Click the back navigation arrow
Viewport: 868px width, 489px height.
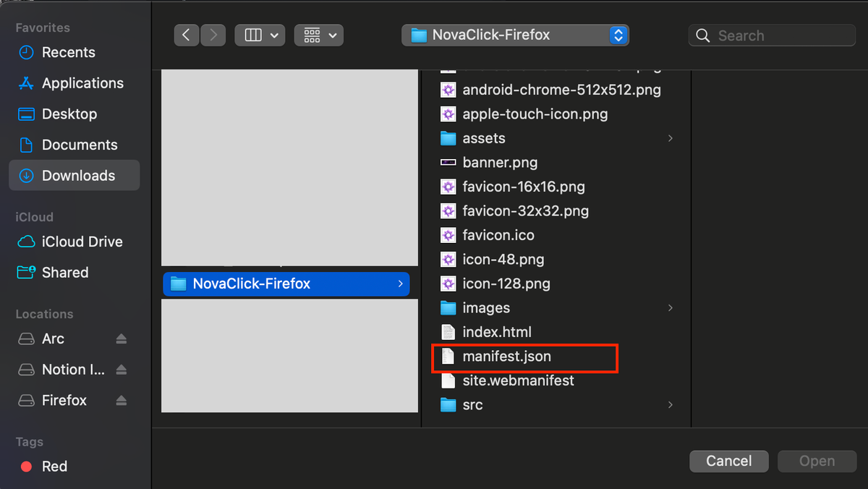click(186, 35)
